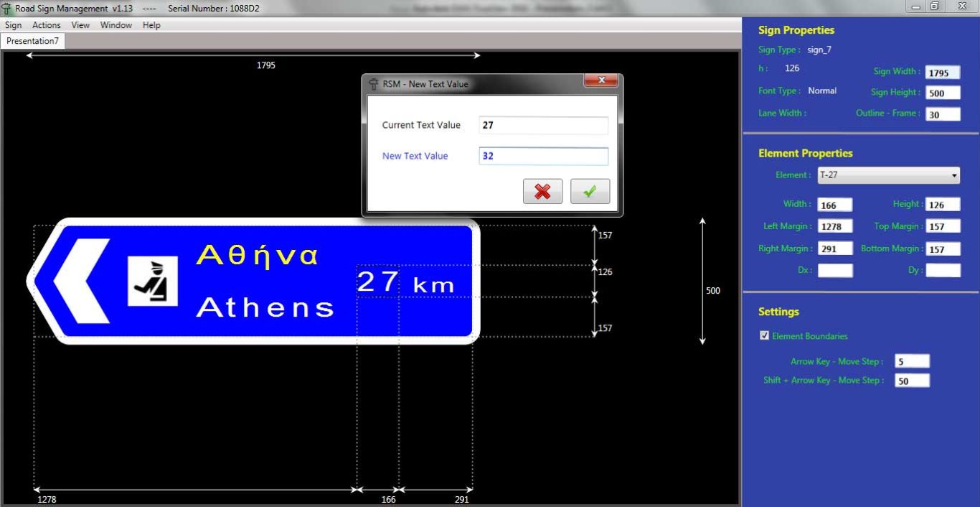Open the View menu
The image size is (980, 507).
[80, 25]
